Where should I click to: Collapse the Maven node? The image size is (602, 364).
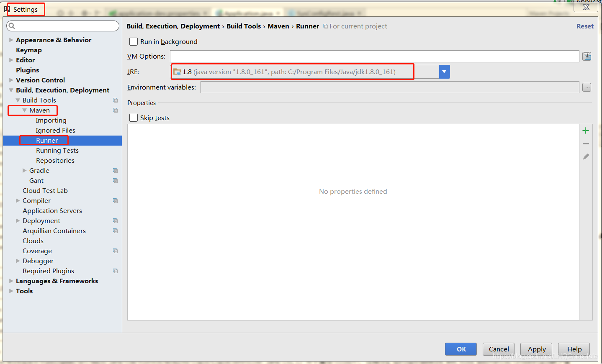[25, 110]
